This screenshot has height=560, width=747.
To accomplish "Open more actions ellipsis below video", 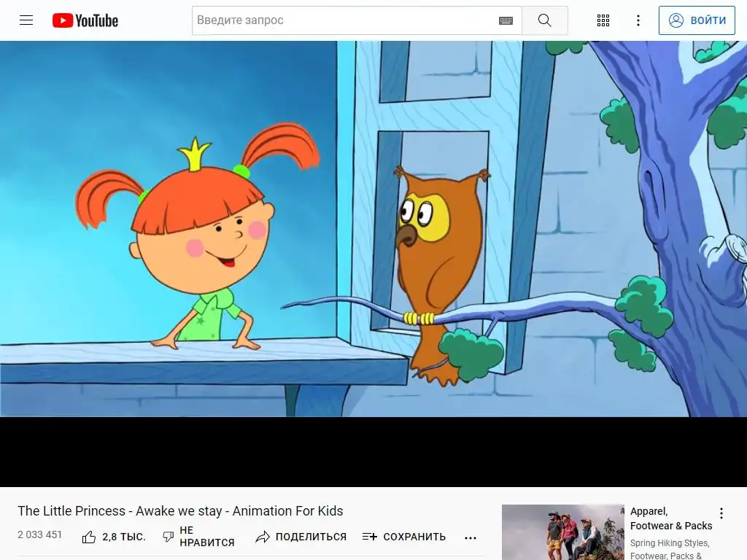I will (x=471, y=537).
